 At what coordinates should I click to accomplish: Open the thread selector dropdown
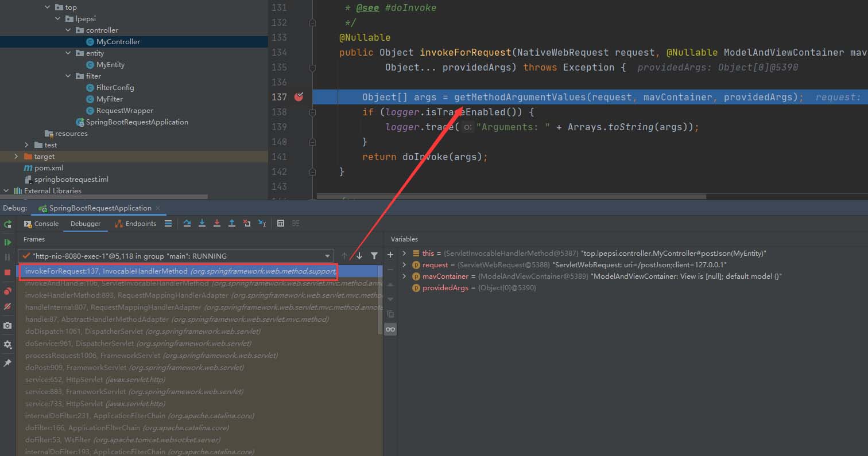328,256
